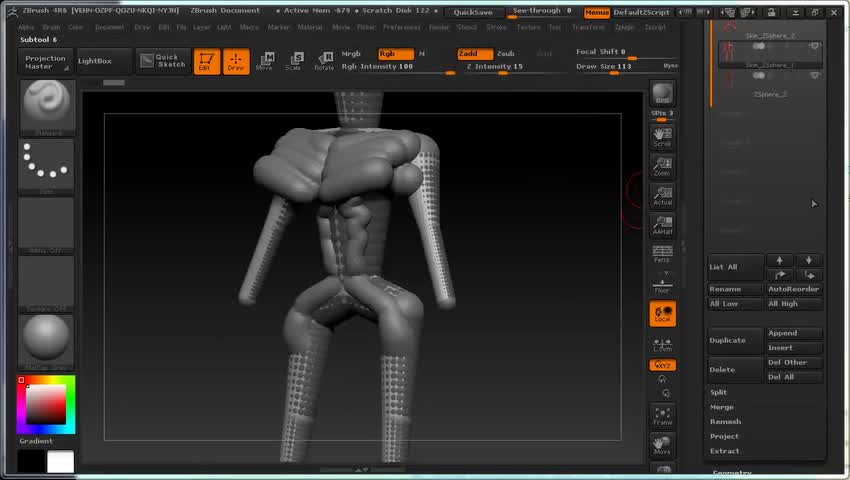Expand the Split section
Image resolution: width=850 pixels, height=480 pixels.
point(719,392)
